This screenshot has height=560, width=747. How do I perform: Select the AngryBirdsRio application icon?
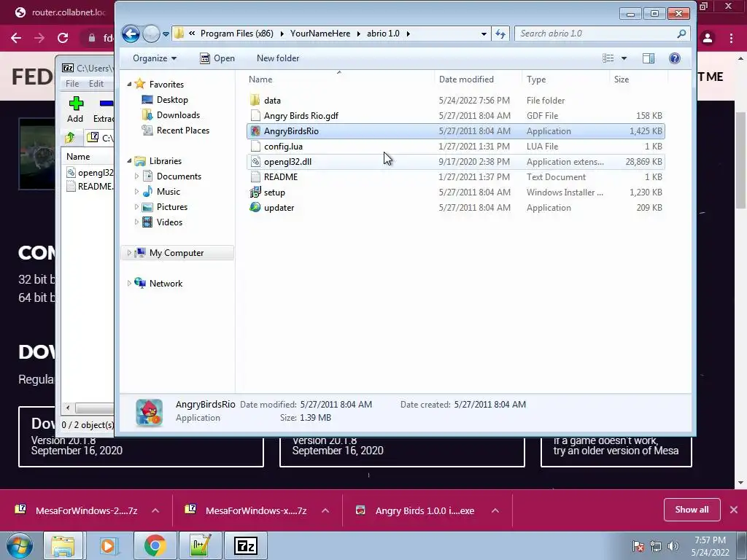255,131
